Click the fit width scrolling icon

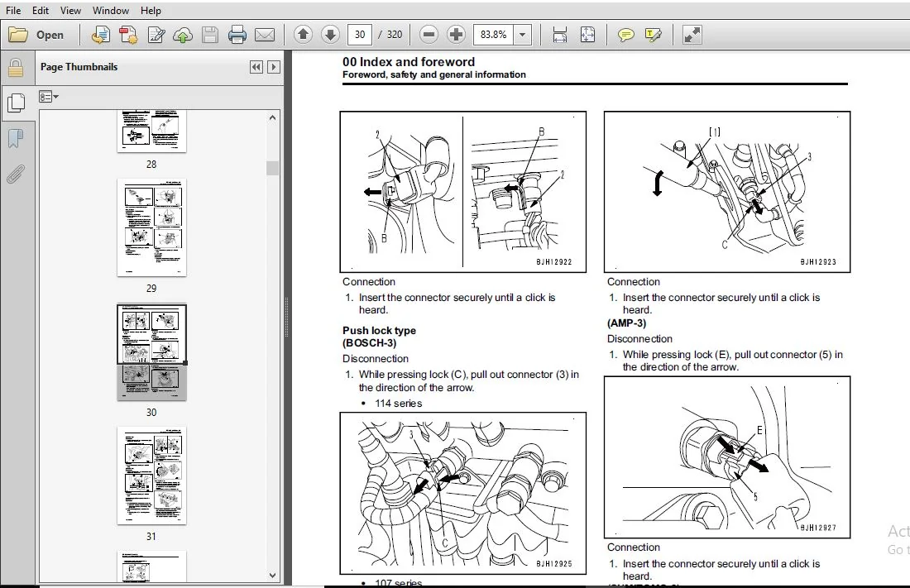tap(559, 35)
